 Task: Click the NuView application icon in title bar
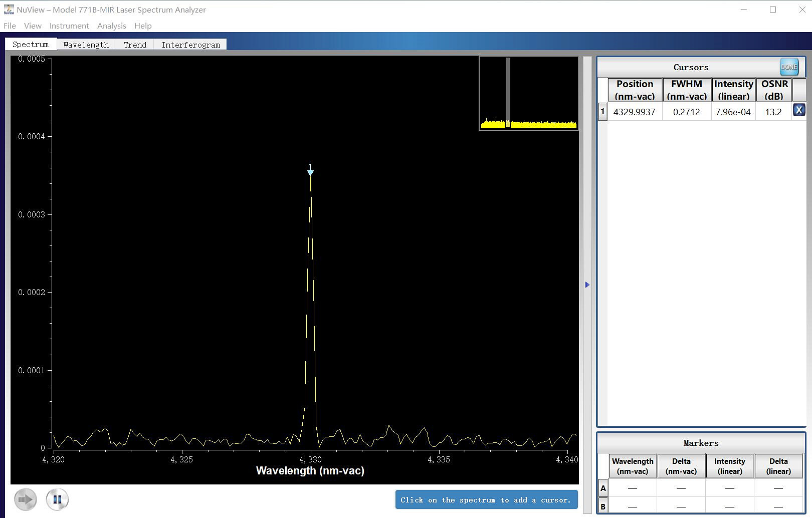tap(9, 10)
